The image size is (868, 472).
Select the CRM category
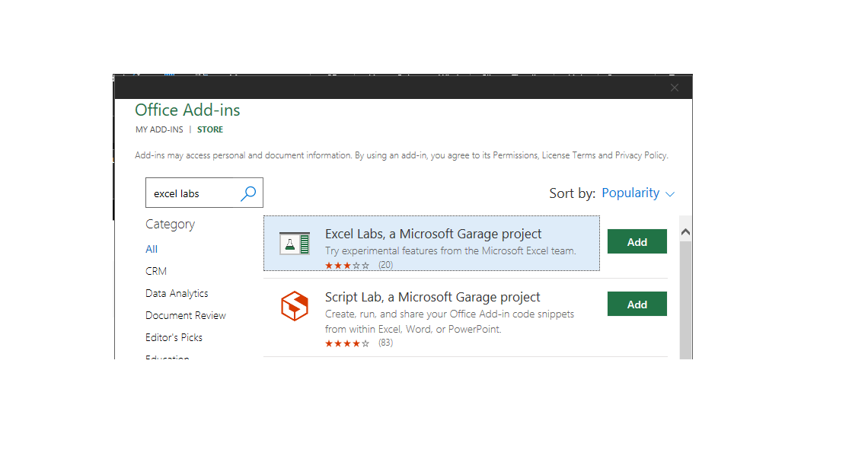click(155, 270)
